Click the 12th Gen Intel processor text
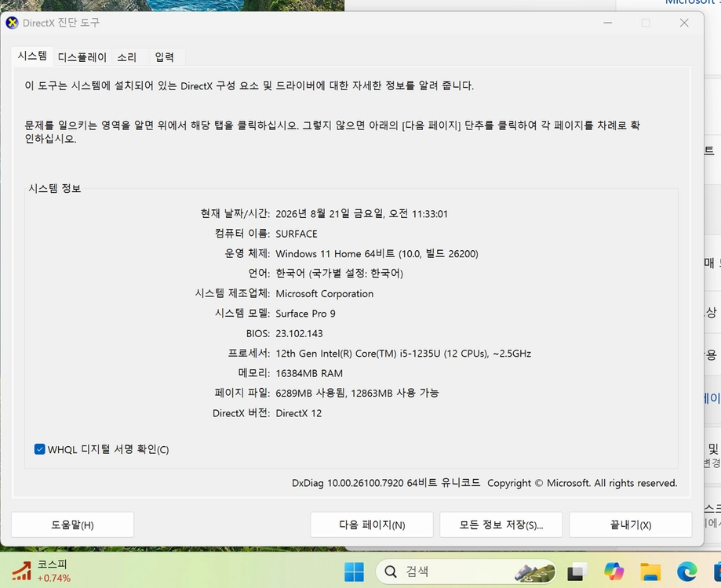Image resolution: width=721 pixels, height=588 pixels. click(403, 354)
